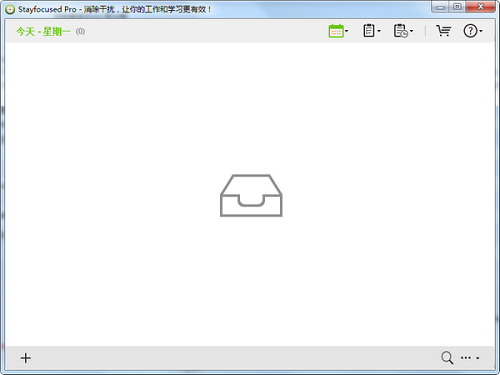500x375 pixels.
Task: Minimize the Stayfocused Pro window
Action: pyautogui.click(x=441, y=7)
